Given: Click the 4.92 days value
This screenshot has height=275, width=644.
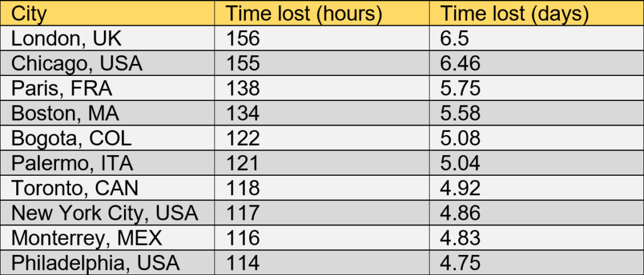Looking at the screenshot, I should click(460, 188).
